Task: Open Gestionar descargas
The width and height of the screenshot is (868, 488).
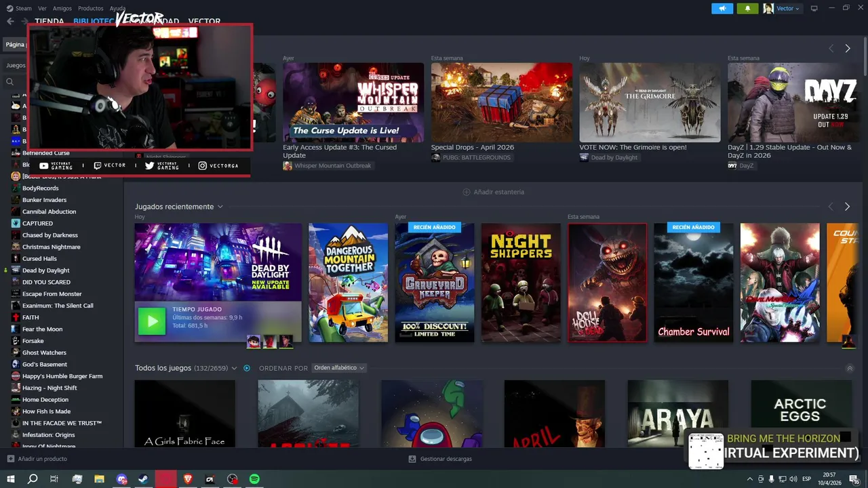Action: 440,459
